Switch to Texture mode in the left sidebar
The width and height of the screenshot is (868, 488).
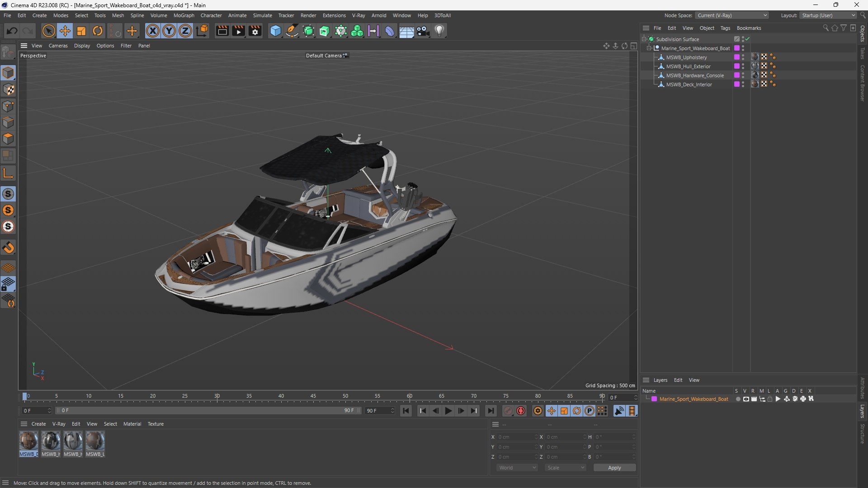click(8, 89)
